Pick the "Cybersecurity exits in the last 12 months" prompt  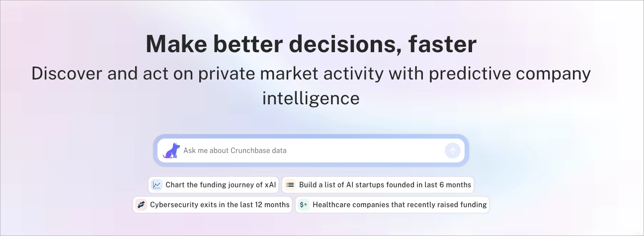pos(220,205)
